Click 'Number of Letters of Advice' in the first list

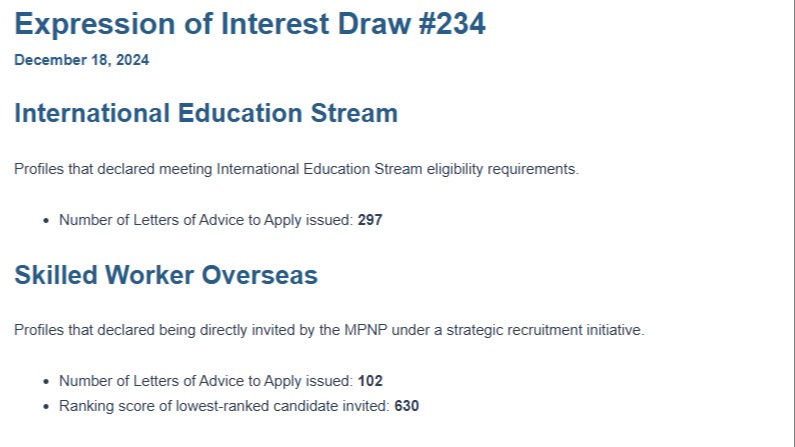pyautogui.click(x=150, y=220)
